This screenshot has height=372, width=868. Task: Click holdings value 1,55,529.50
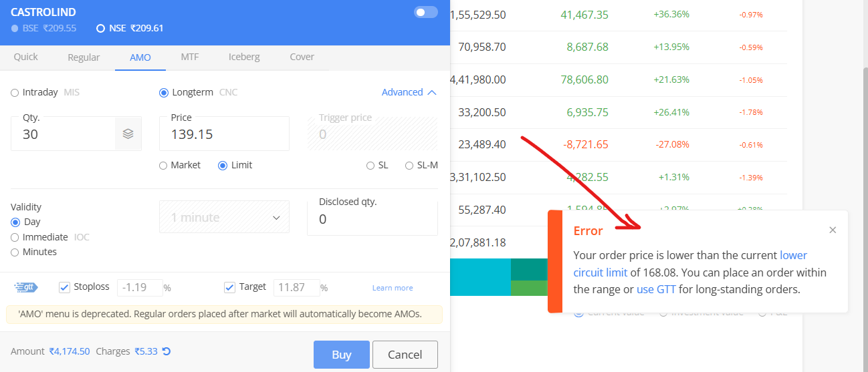point(479,15)
